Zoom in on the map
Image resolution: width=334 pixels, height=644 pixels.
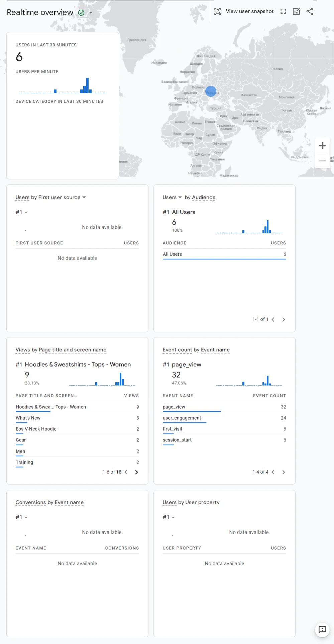click(x=323, y=146)
